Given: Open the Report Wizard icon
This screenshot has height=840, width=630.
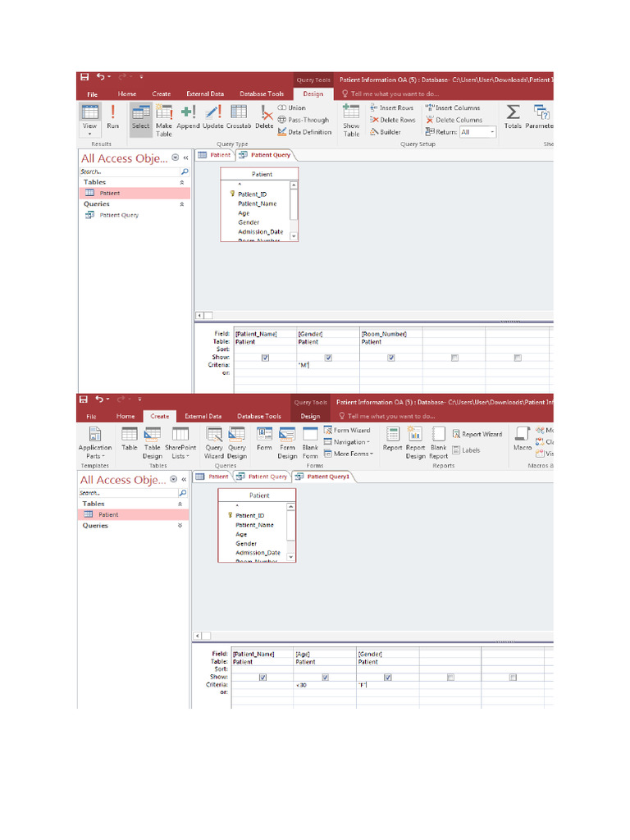Looking at the screenshot, I should pos(477,434).
